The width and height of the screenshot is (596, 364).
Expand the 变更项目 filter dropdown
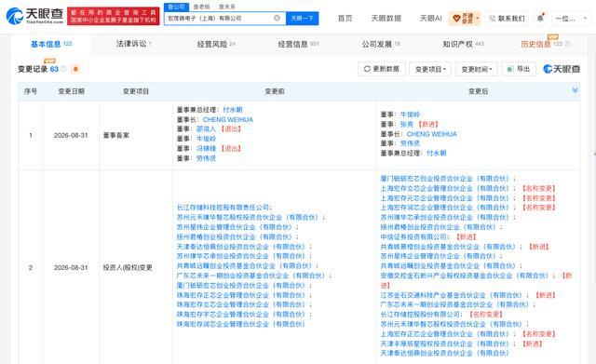430,69
